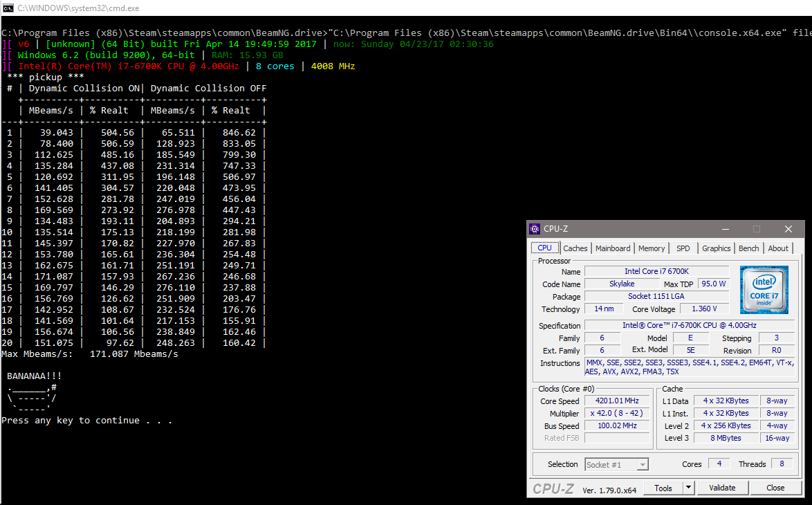Click the Validate button

722,488
